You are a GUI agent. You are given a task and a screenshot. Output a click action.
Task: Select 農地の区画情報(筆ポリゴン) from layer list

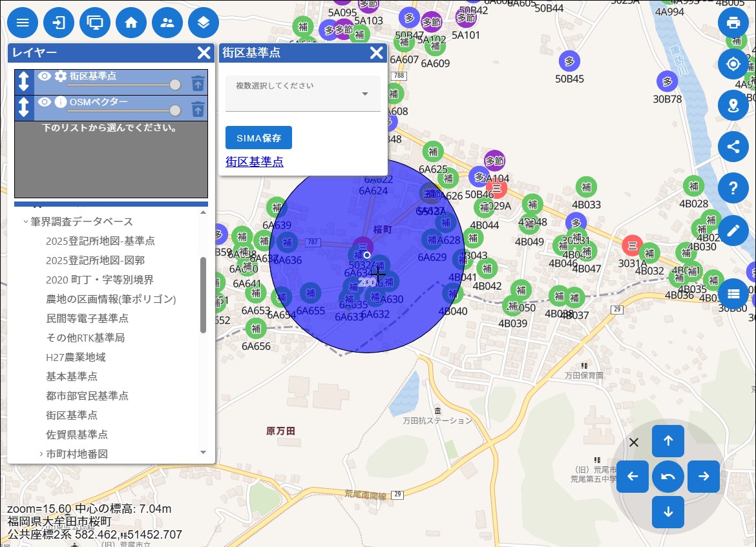[x=110, y=299]
